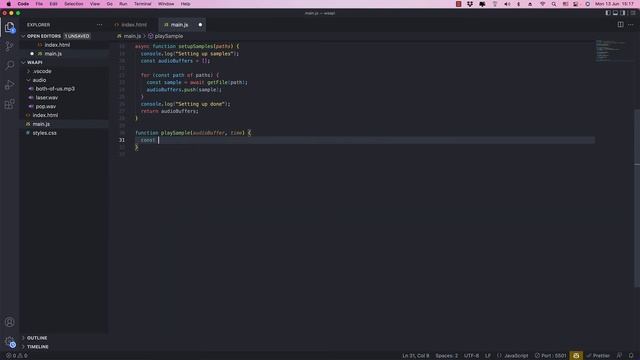The image size is (640, 360).
Task: Open both-of-us.mp3 in the explorer
Action: (x=55, y=89)
